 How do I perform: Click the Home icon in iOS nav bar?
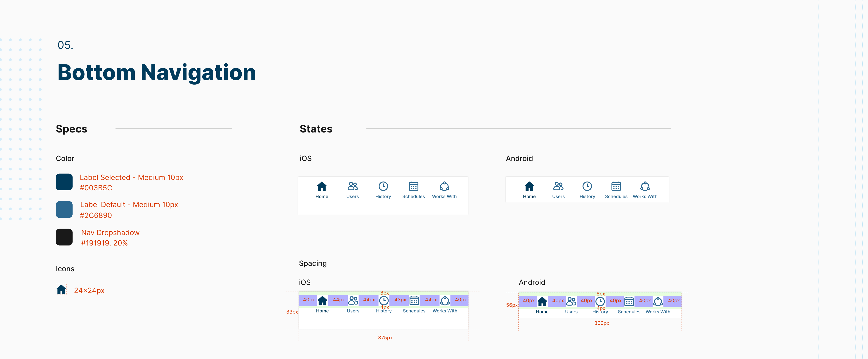pos(321,186)
